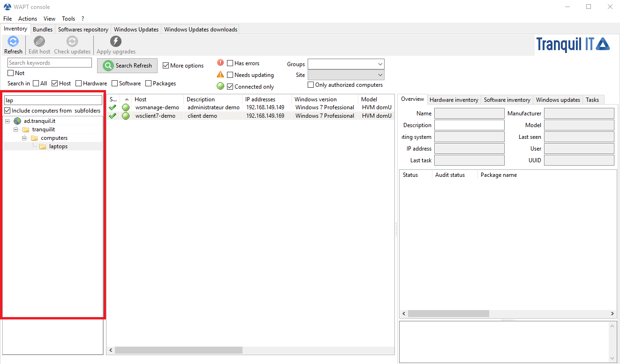Viewport: 620px width, 364px height.
Task: Click right arrow of package list scrollbar
Action: coord(612,313)
